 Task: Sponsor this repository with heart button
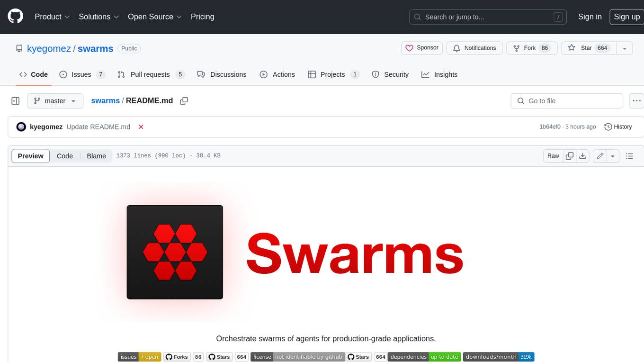[422, 48]
